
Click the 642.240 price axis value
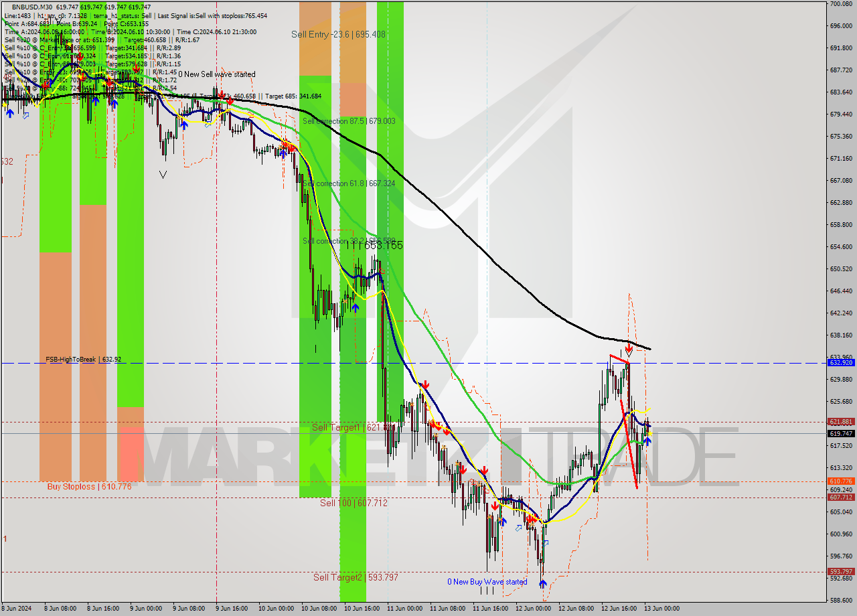coord(841,313)
